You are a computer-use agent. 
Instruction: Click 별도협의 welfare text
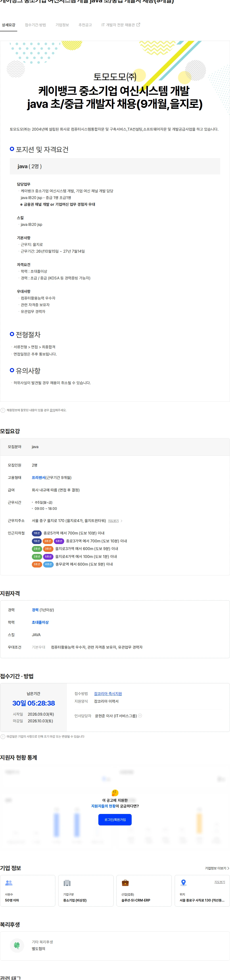click(x=39, y=948)
